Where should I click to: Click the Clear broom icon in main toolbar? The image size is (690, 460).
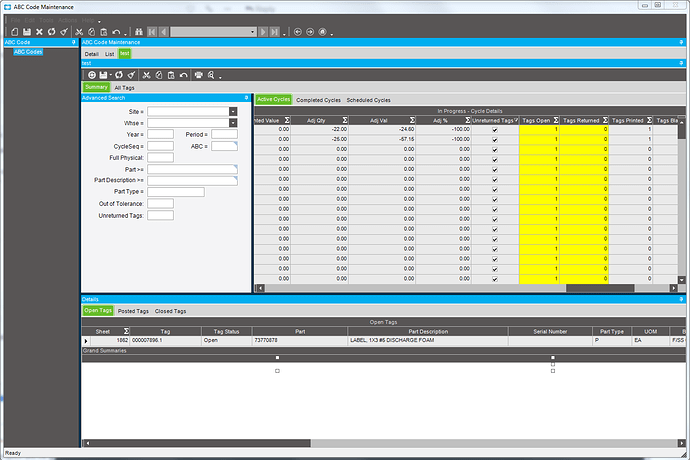tap(64, 32)
